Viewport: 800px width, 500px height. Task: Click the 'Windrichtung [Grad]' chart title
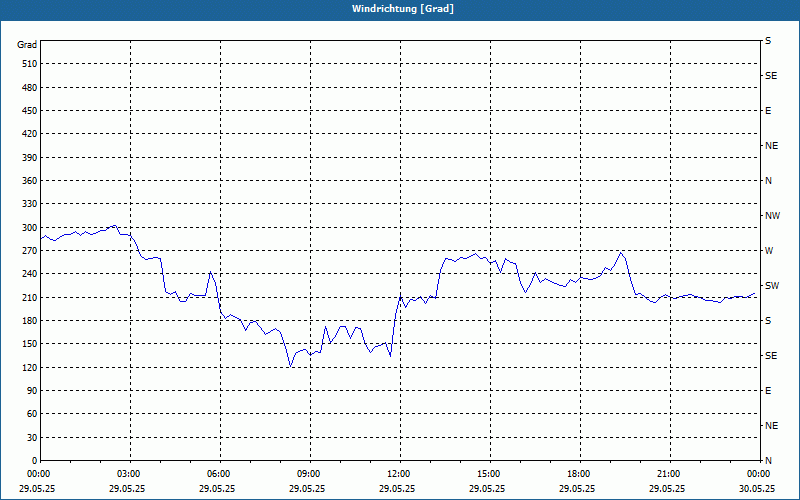pos(403,9)
